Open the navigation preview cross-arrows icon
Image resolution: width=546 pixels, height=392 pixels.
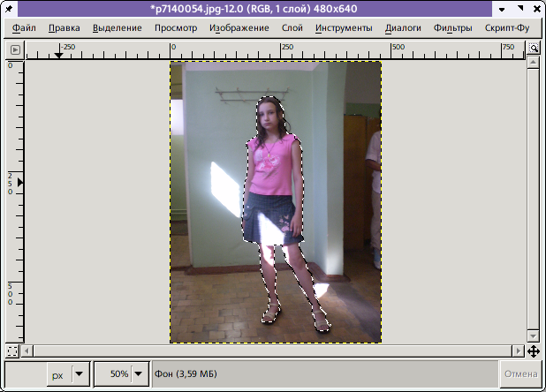(534, 351)
